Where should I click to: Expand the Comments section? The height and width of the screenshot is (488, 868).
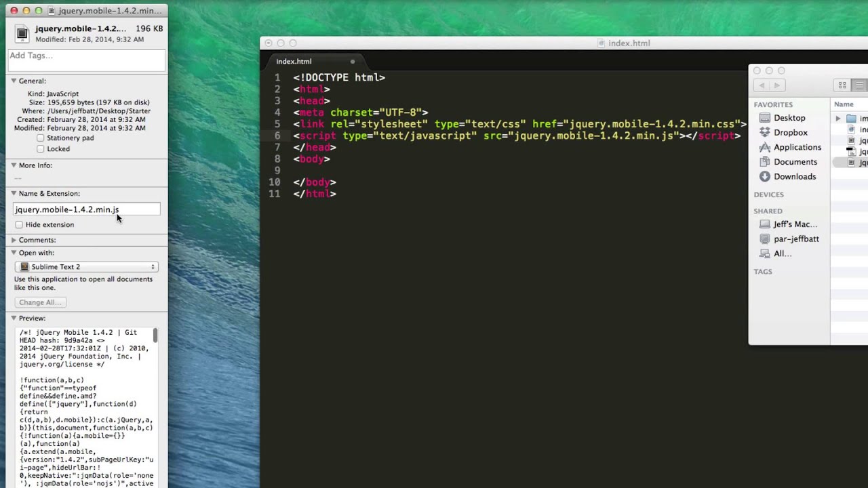pos(14,240)
